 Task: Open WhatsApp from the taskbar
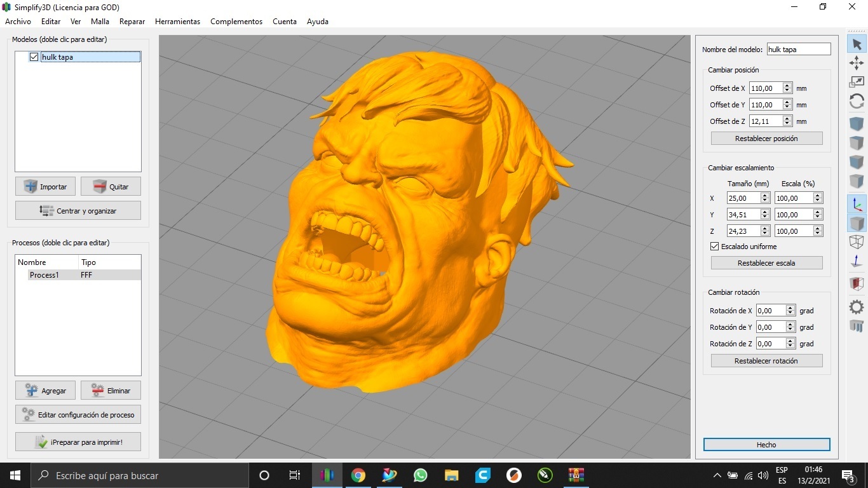pyautogui.click(x=420, y=475)
